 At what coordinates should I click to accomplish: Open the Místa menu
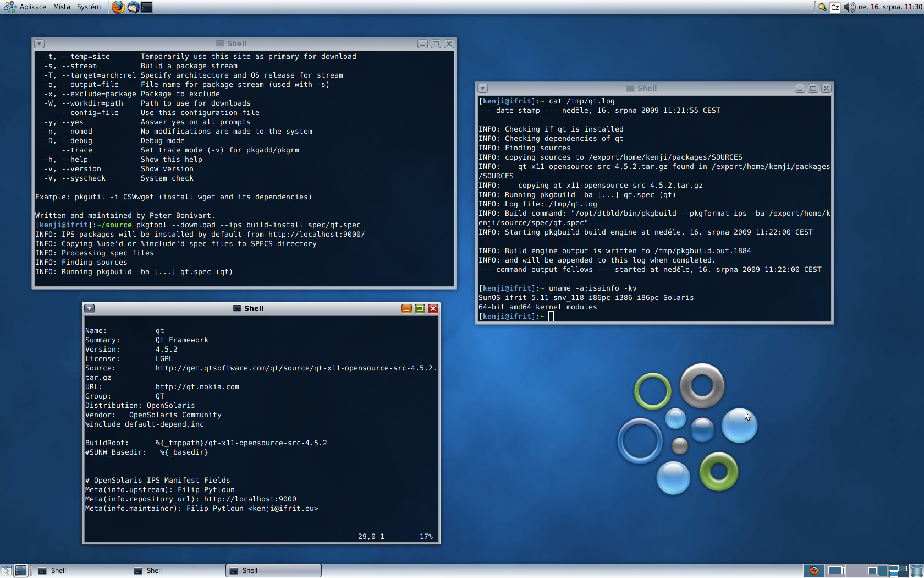tap(62, 7)
